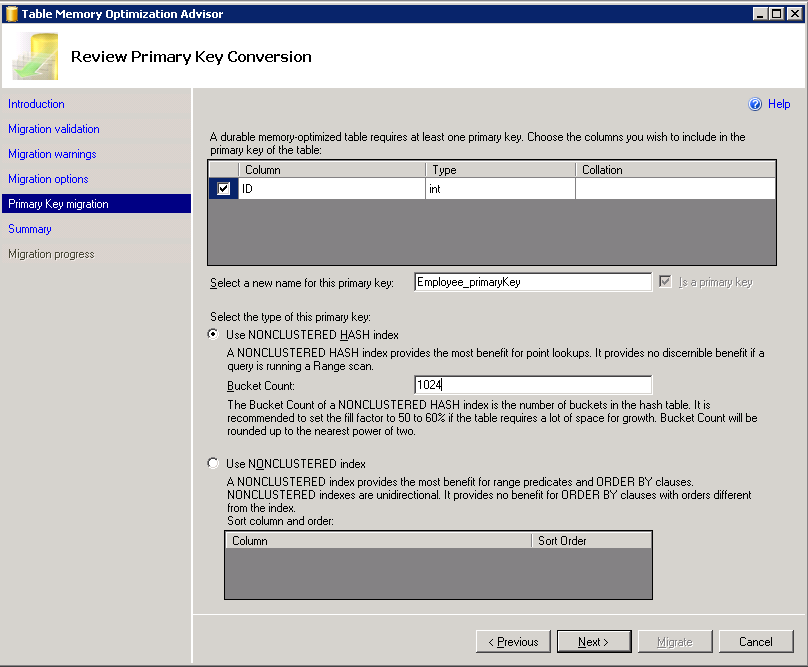Minimize the advisor window
The image size is (808, 667).
[760, 14]
